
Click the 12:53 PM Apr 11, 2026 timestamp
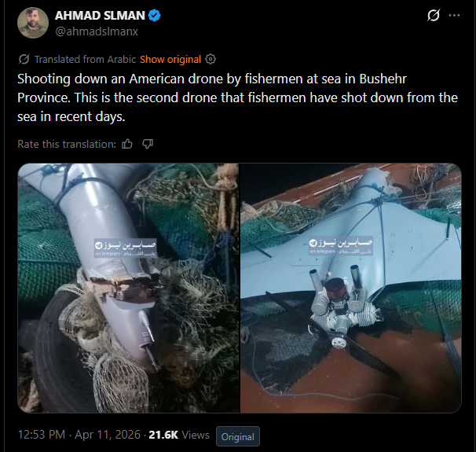tap(79, 435)
